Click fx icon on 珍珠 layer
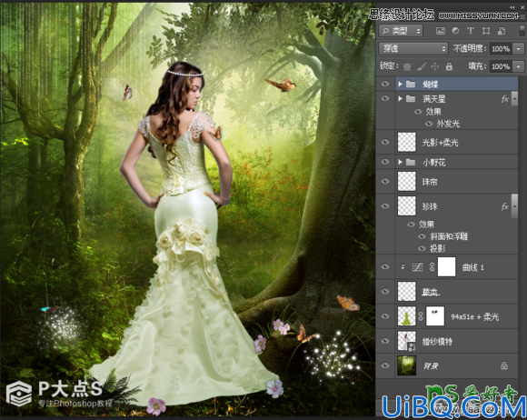This screenshot has width=527, height=420. tap(504, 206)
